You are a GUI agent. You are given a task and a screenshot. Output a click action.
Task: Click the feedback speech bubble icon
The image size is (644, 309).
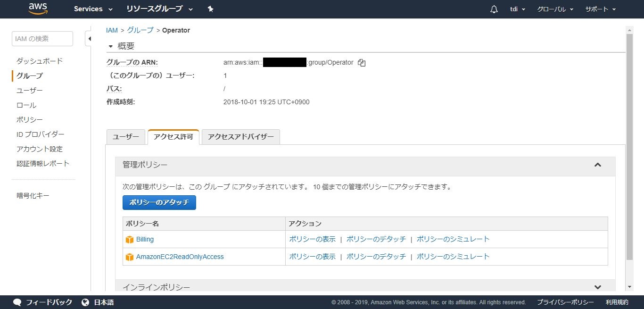point(17,302)
